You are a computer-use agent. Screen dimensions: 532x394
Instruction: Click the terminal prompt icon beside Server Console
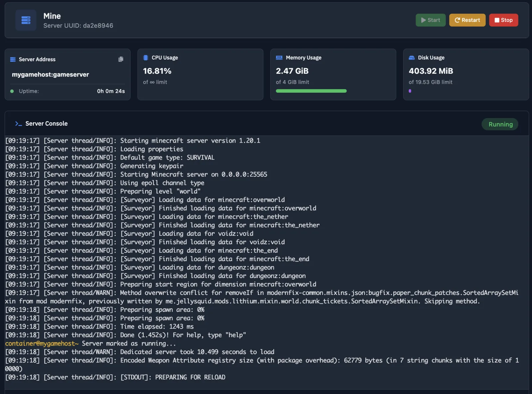[18, 123]
